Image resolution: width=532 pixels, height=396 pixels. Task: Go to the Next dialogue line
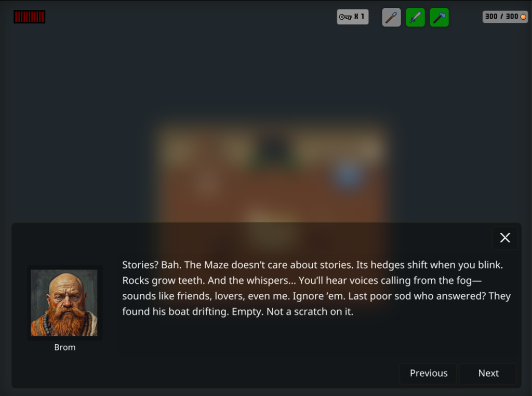(488, 373)
